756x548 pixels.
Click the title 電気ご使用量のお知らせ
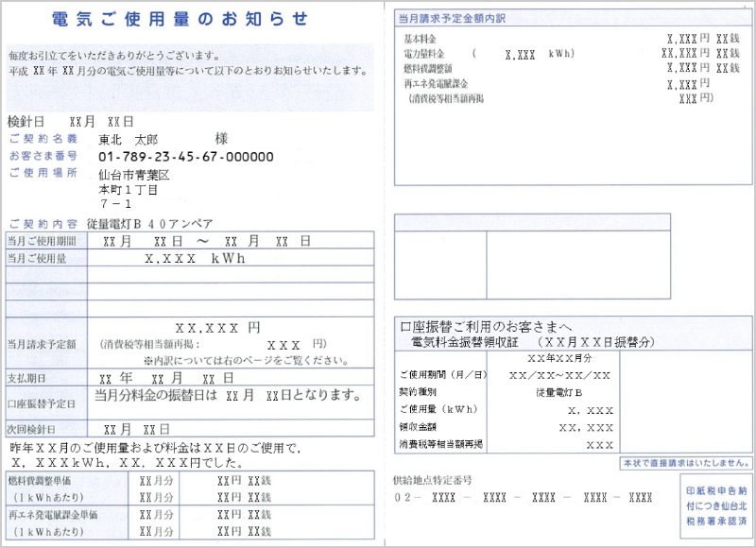point(180,19)
